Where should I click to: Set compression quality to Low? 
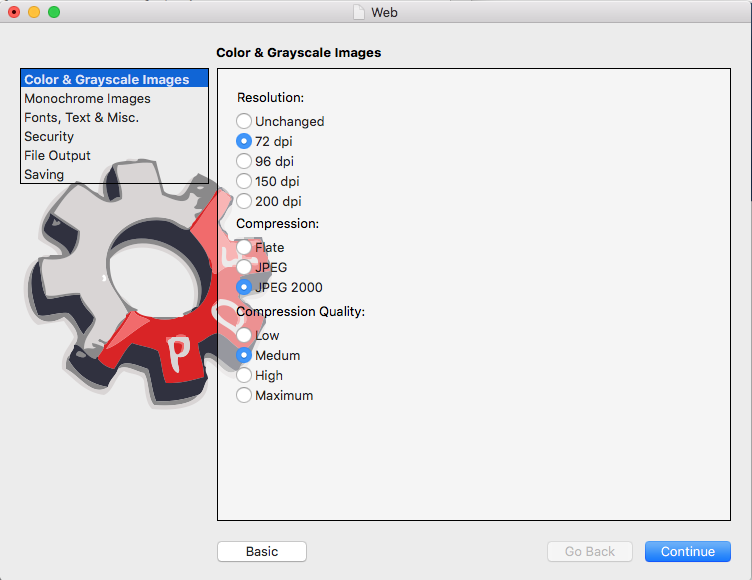point(244,335)
